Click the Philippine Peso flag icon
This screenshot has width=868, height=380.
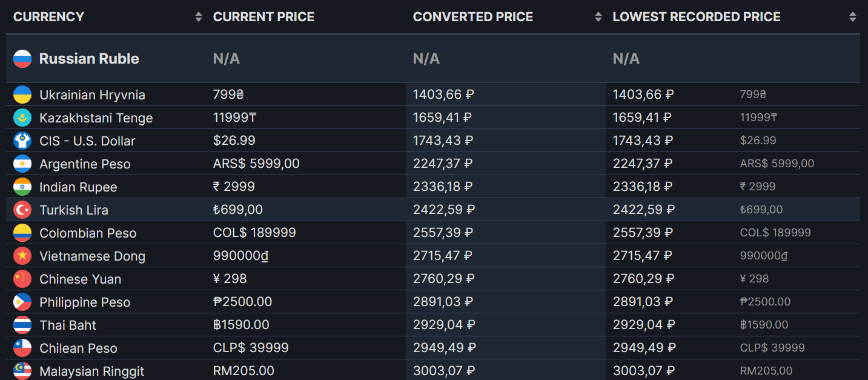coord(22,302)
